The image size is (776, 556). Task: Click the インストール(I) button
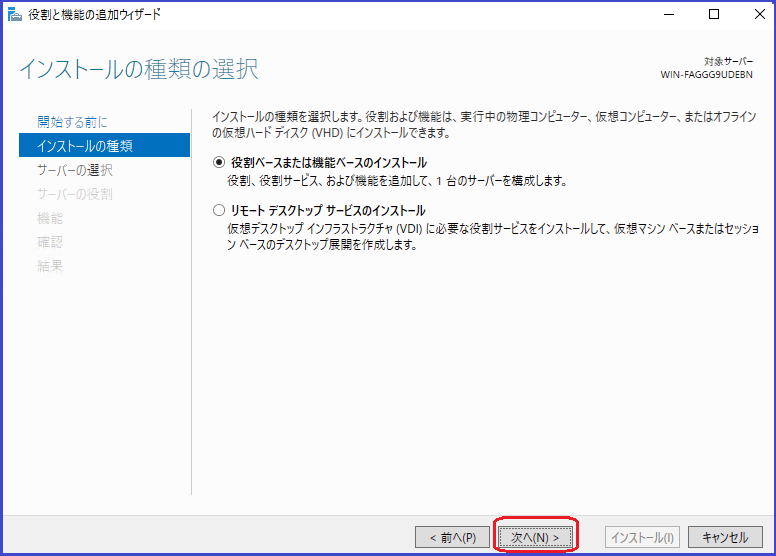pyautogui.click(x=642, y=537)
